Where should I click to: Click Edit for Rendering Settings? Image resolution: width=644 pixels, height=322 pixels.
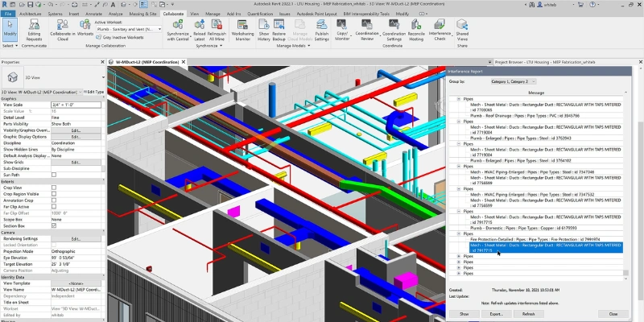coord(76,238)
